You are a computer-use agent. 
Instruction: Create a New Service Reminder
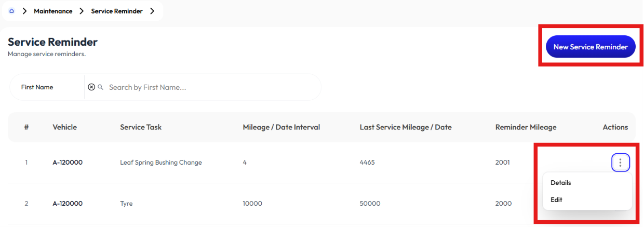[x=591, y=47]
